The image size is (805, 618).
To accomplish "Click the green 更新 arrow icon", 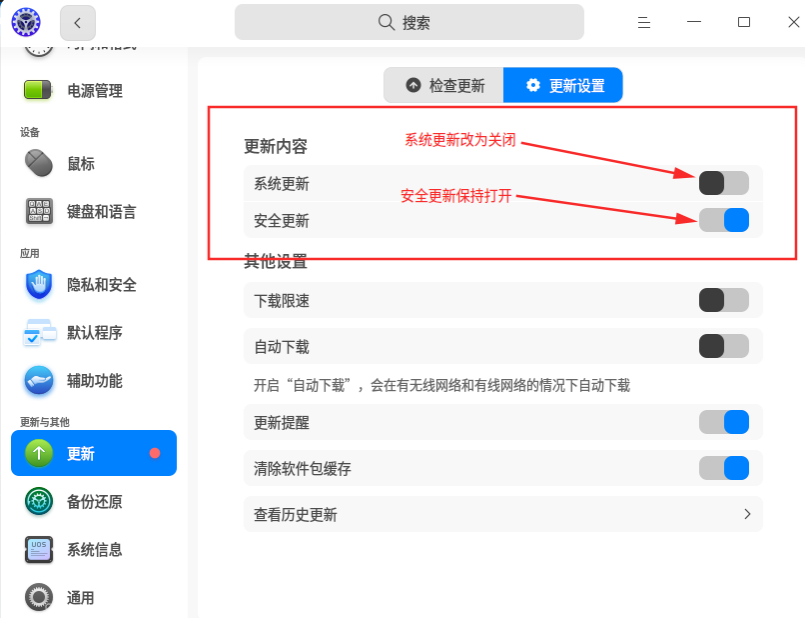I will pyautogui.click(x=39, y=453).
